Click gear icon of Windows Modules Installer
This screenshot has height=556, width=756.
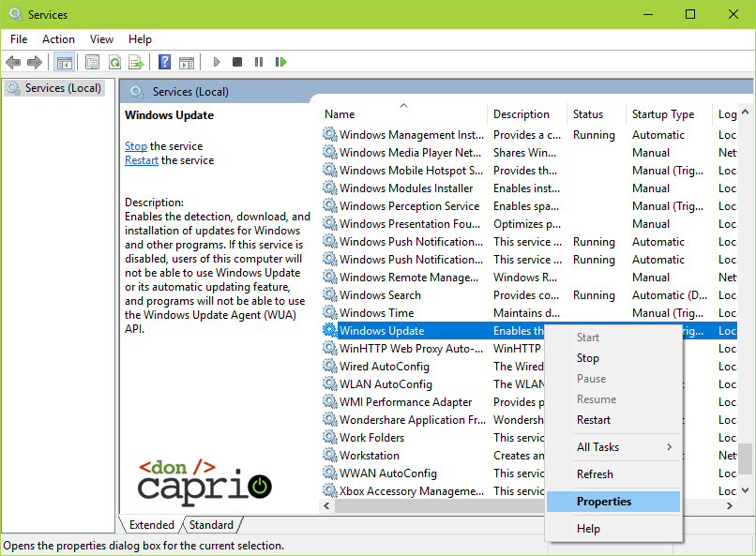(330, 188)
